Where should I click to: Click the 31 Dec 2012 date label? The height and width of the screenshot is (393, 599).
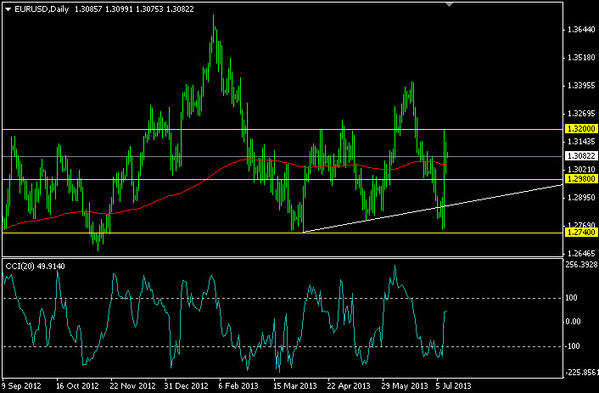pos(186,386)
